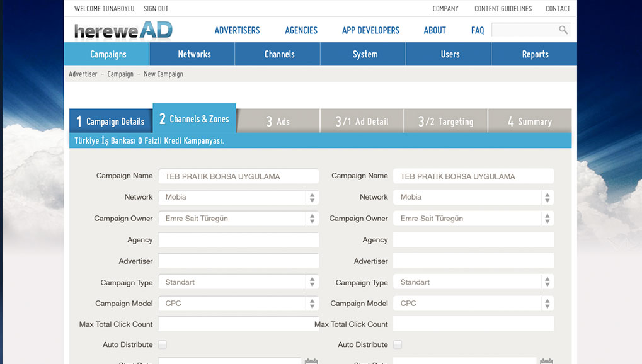Go to Advertisers page
Screen dimensions: 642x364
(x=237, y=30)
